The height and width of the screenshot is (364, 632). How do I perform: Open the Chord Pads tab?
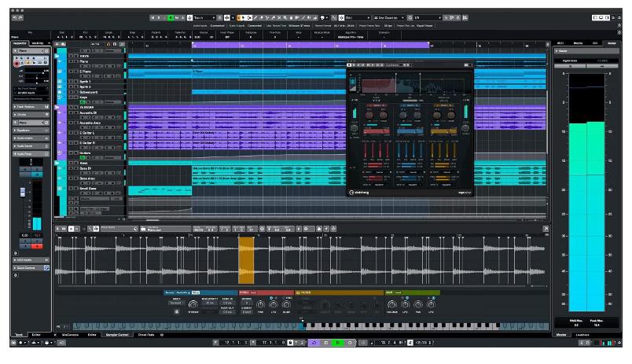click(x=146, y=335)
